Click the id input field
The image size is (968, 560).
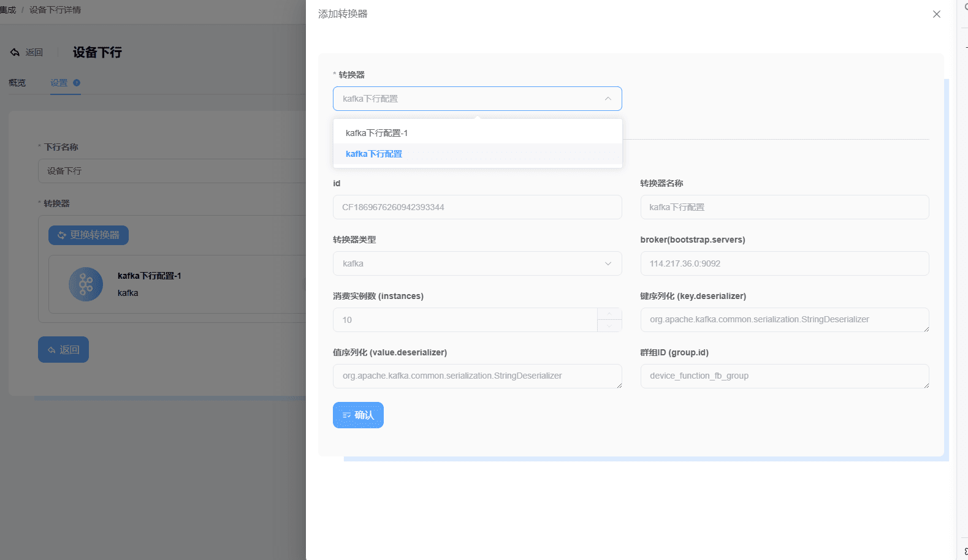pyautogui.click(x=478, y=207)
